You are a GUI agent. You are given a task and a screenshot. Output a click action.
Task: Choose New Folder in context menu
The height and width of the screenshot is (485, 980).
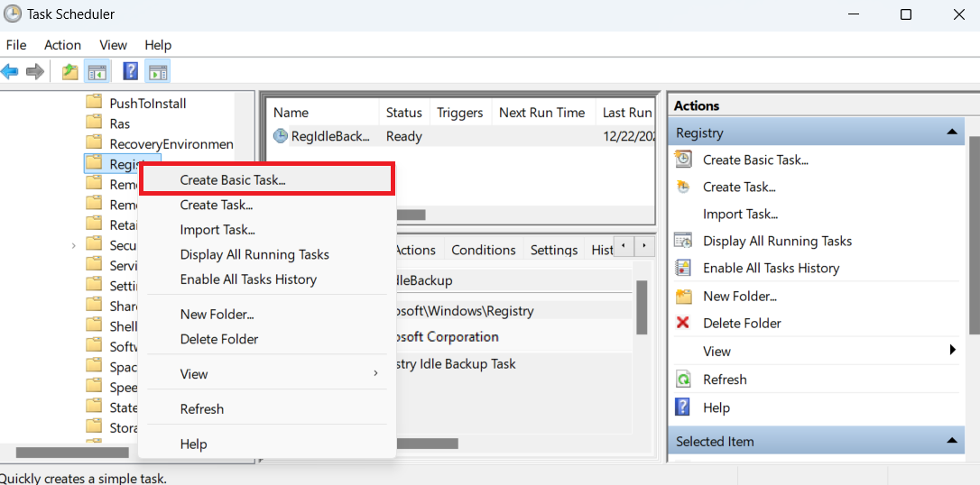267,314
